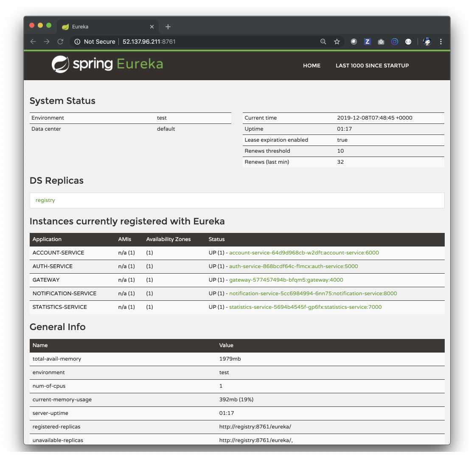
Task: Open the blue Z browser extension
Action: pos(367,42)
